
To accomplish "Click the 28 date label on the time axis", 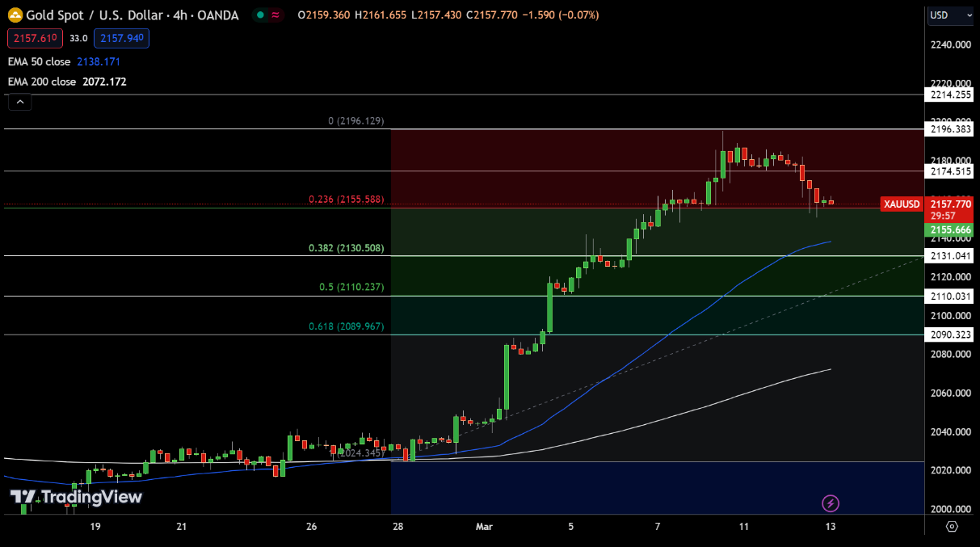I will [397, 527].
